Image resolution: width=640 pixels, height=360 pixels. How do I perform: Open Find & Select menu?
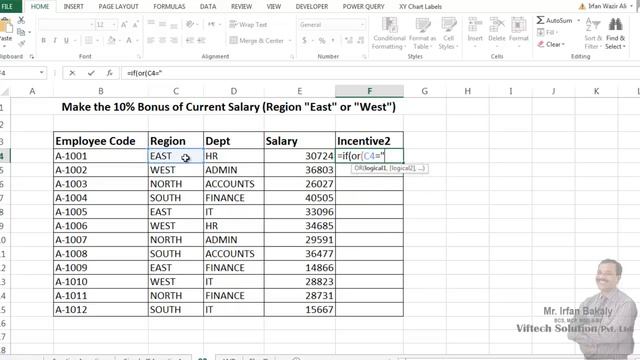tap(616, 33)
